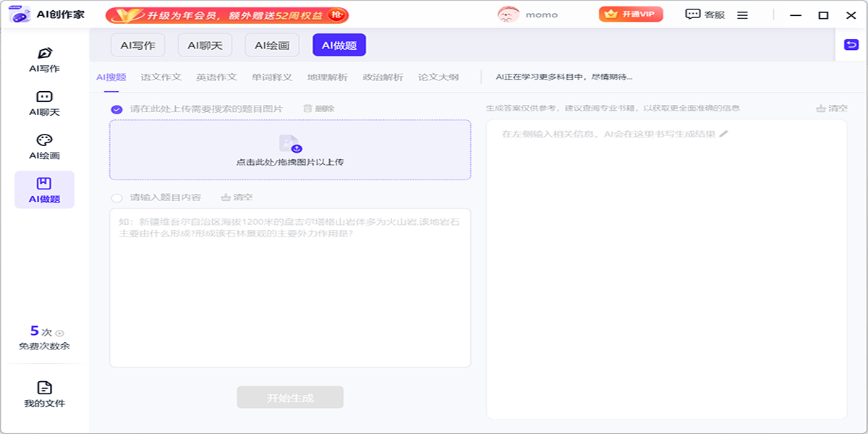Click the 免费次数余 label
This screenshot has width=868, height=434.
44,346
